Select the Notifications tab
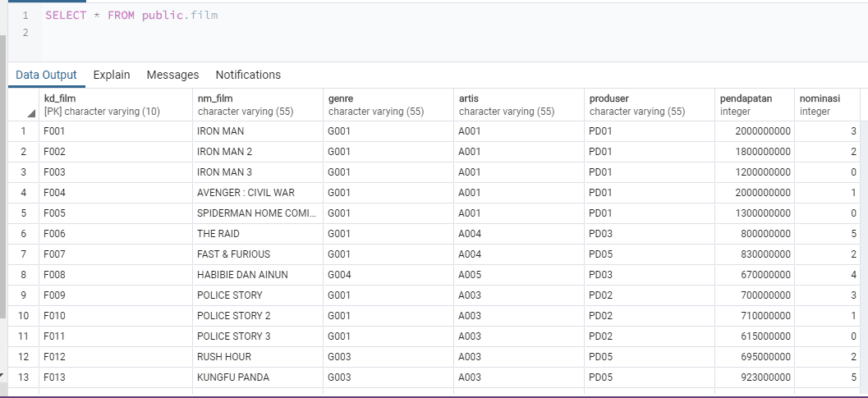Screen dimensions: 868x398 click(248, 75)
